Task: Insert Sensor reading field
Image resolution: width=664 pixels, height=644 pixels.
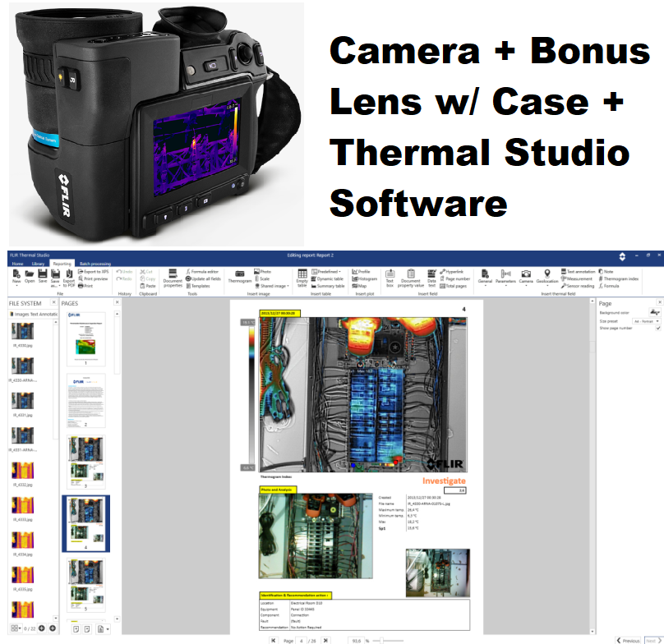Action: [578, 286]
